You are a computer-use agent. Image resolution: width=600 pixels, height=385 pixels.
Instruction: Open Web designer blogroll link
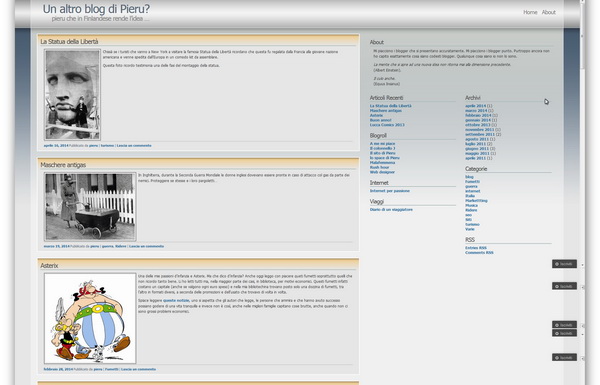382,172
